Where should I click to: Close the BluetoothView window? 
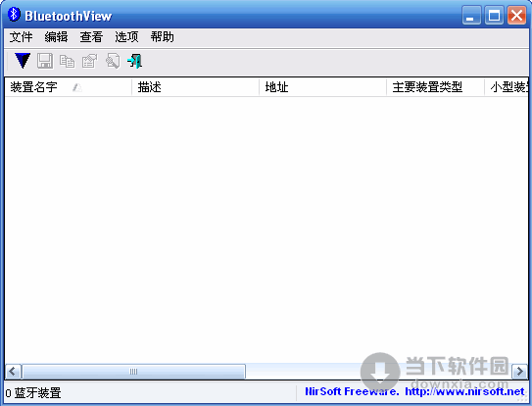coord(516,16)
